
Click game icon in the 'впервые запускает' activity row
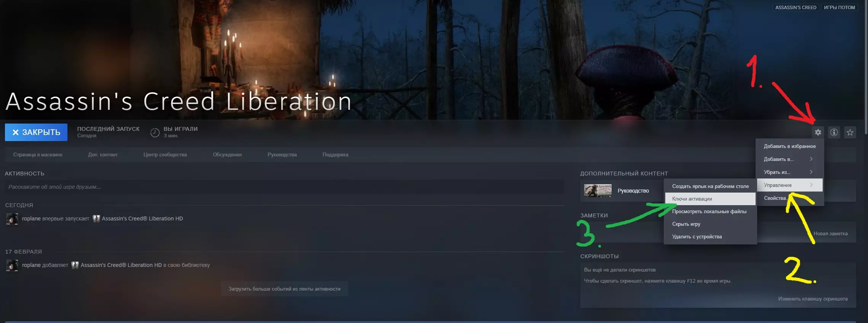point(96,219)
